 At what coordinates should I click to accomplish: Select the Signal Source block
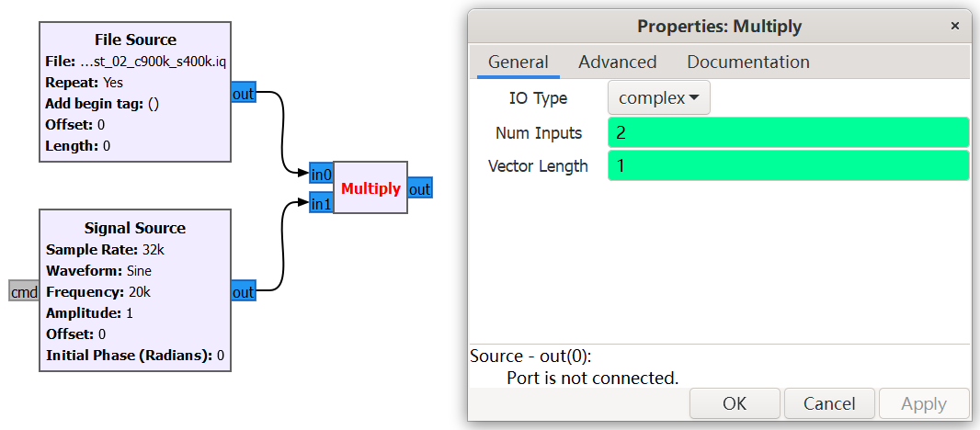click(135, 291)
